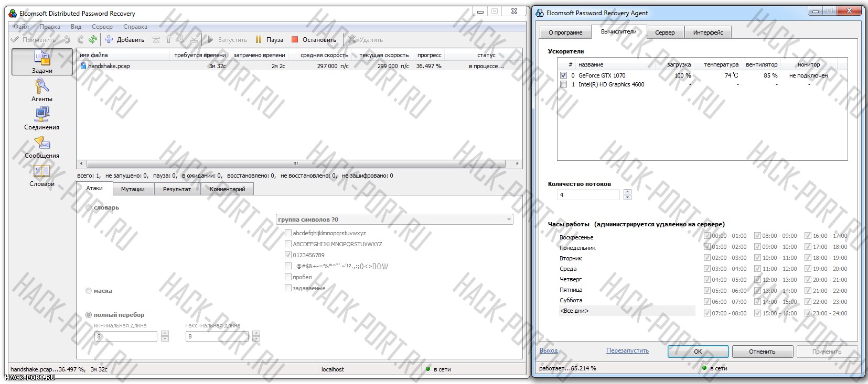Click the Выход link

tap(549, 350)
